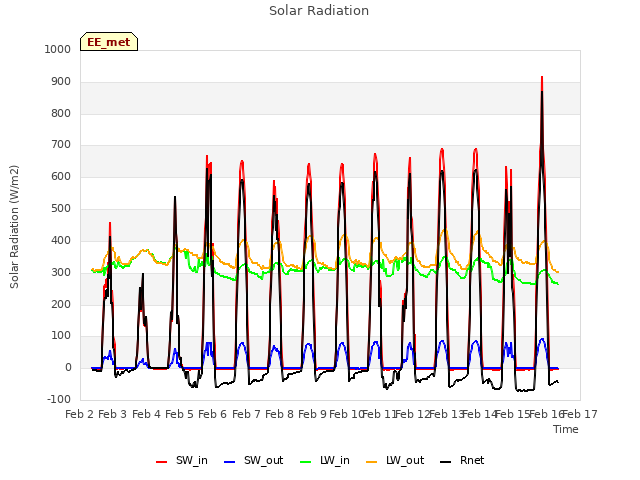Click the 200 y-axis tick label
This screenshot has height=480, width=640.
click(x=61, y=304)
